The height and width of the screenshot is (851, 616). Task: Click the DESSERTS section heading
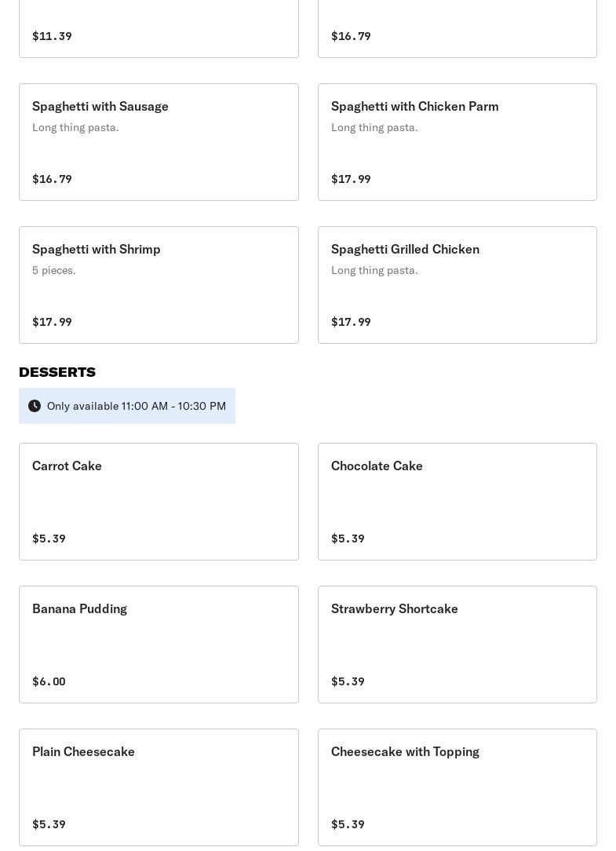(x=57, y=372)
